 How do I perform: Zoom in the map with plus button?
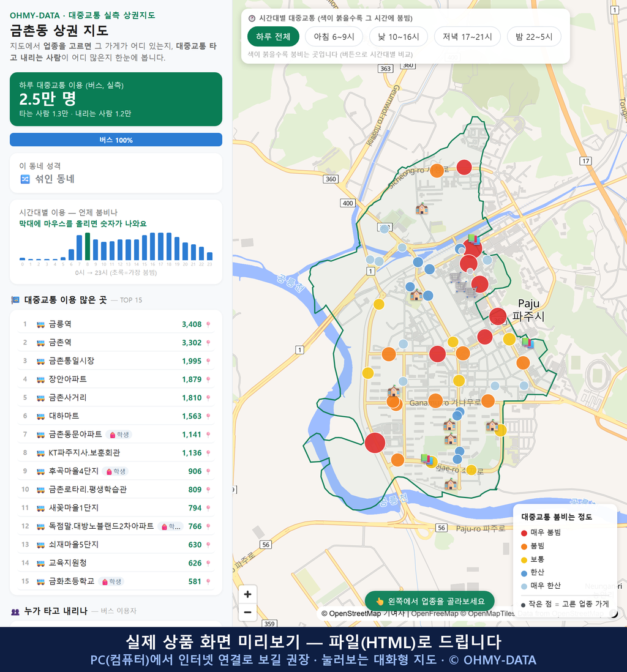[x=247, y=594]
